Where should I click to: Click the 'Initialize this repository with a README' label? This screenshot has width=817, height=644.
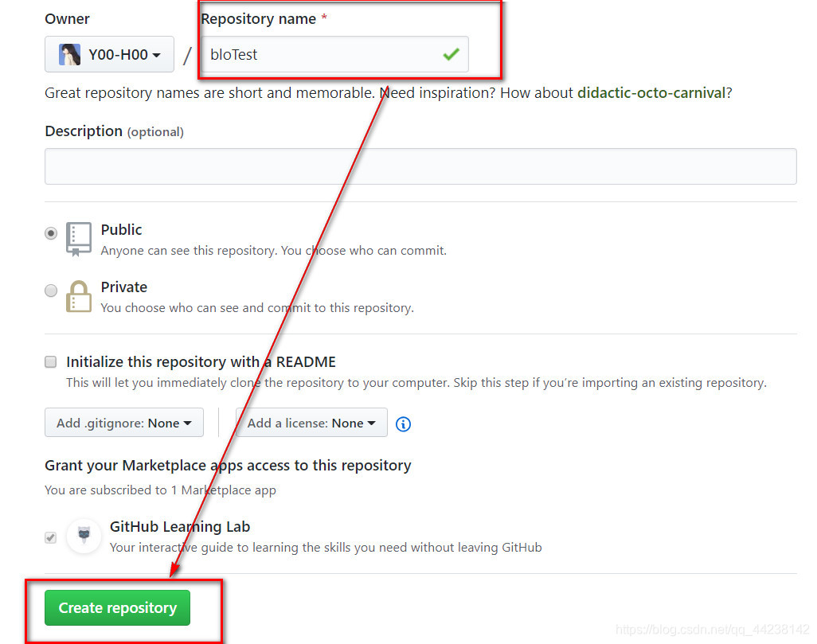(x=201, y=361)
